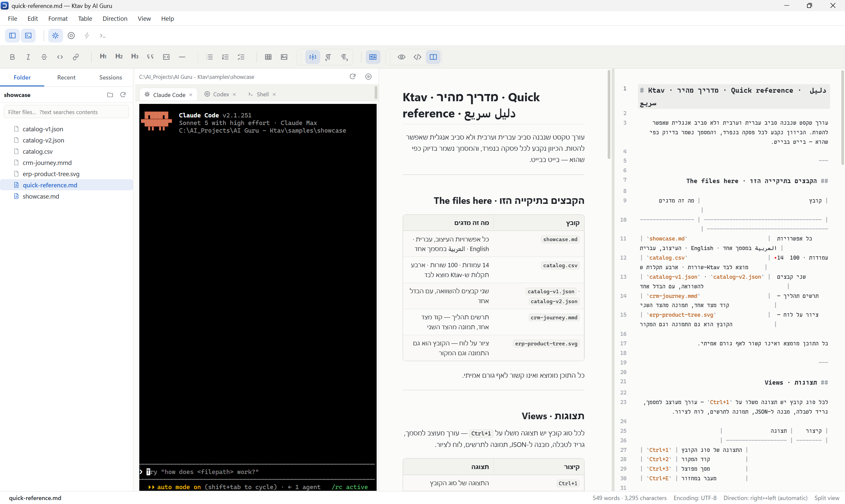Screen dimensions: 845x504
Task: Close the Claude Code terminal tab
Action: [x=190, y=95]
